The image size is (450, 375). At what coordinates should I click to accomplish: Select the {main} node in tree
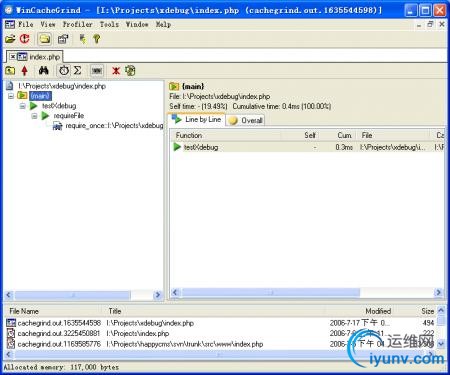tap(40, 96)
